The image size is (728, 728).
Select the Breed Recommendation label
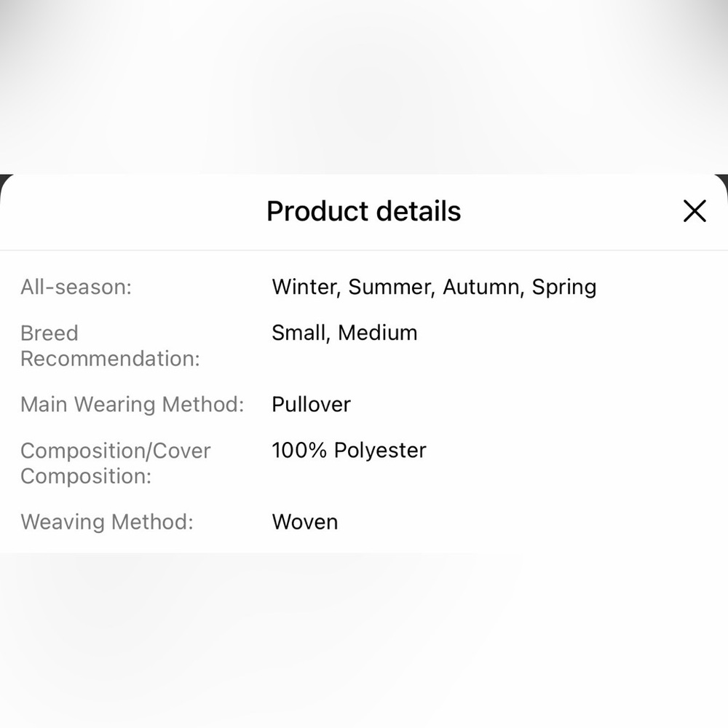(x=110, y=346)
